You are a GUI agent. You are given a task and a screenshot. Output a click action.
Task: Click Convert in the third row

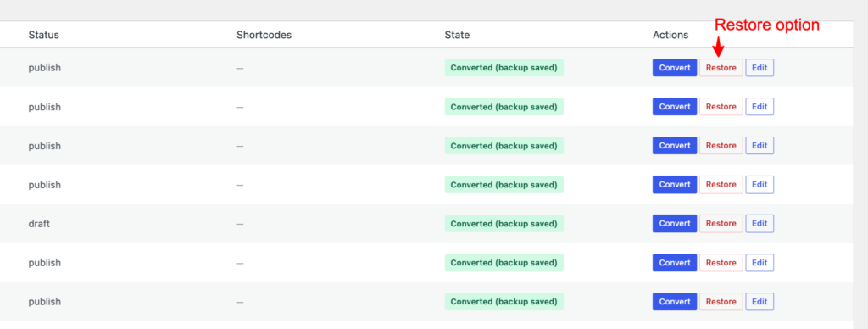(x=675, y=146)
